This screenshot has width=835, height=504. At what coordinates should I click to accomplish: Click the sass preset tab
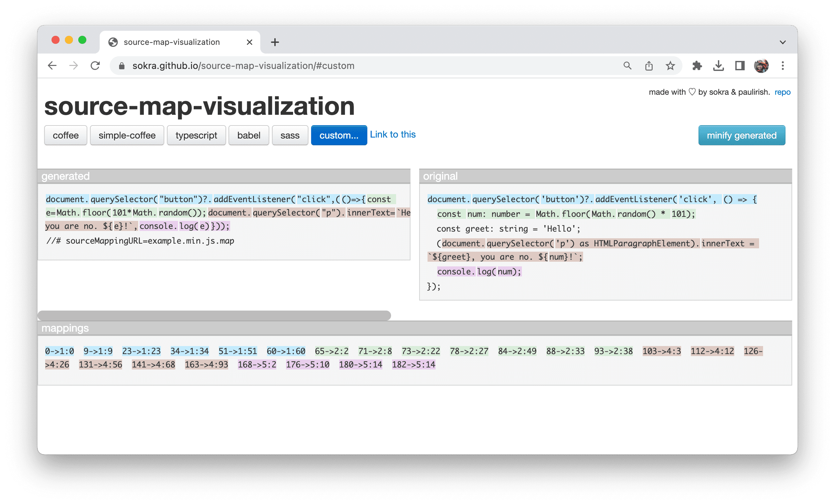click(289, 135)
